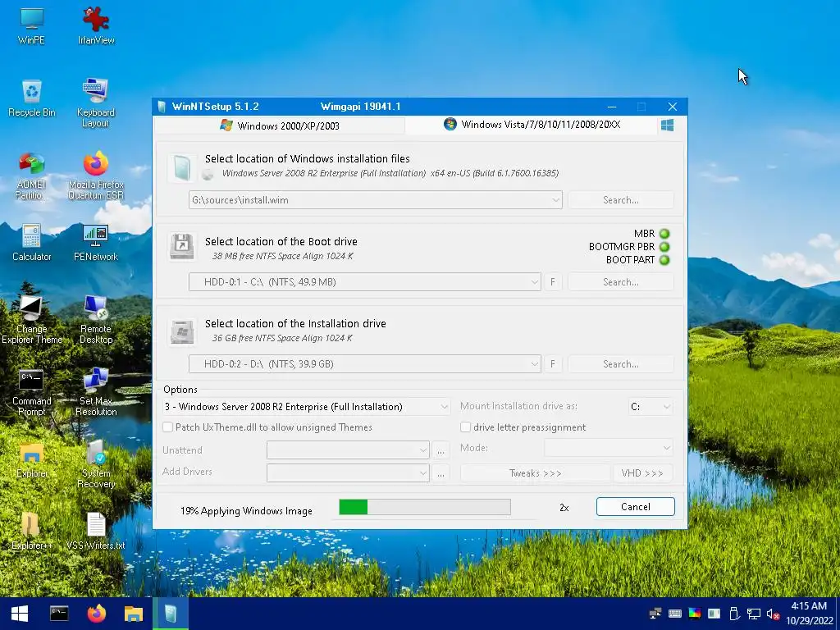Click the F button beside installation drive
The height and width of the screenshot is (630, 840).
[x=552, y=363]
